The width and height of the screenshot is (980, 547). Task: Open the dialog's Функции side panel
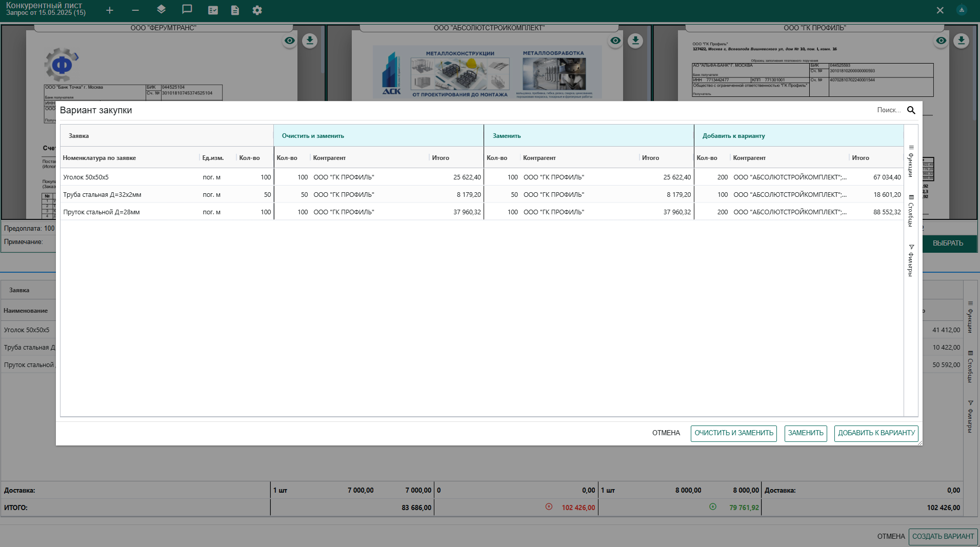(911, 161)
